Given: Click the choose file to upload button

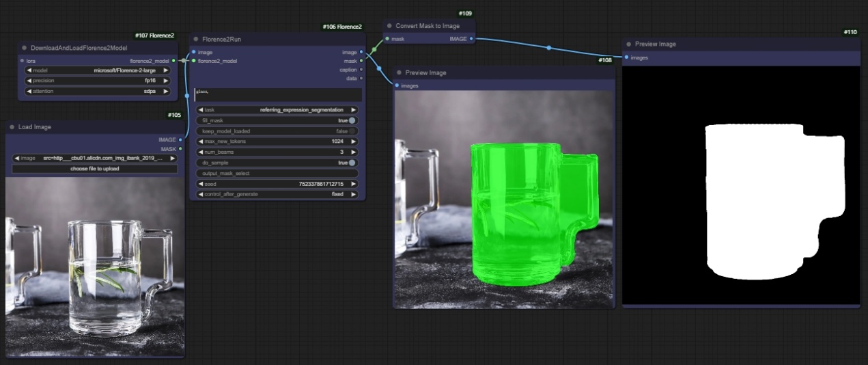Looking at the screenshot, I should [95, 168].
